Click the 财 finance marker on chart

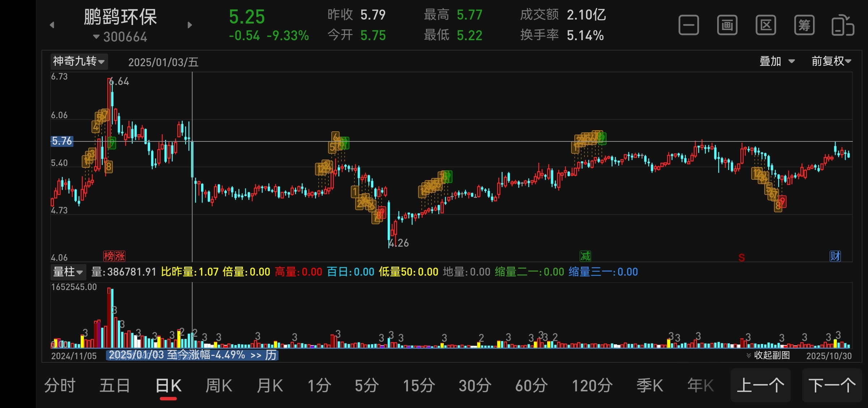point(835,256)
